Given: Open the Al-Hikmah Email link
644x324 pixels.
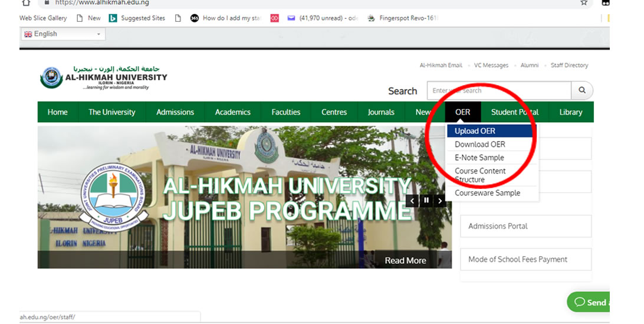Looking at the screenshot, I should (441, 66).
